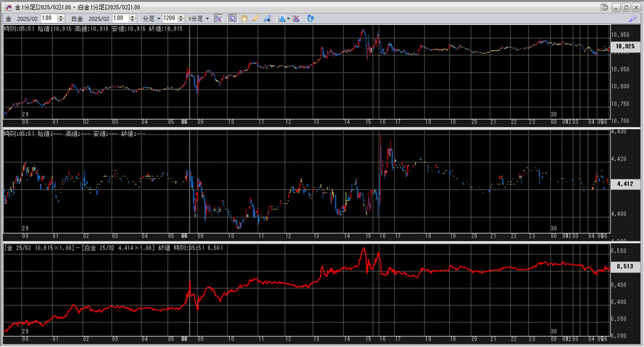Screen dimensions: 644x347
Task: Select the arrow pointer cursor tool
Action: pos(232,19)
